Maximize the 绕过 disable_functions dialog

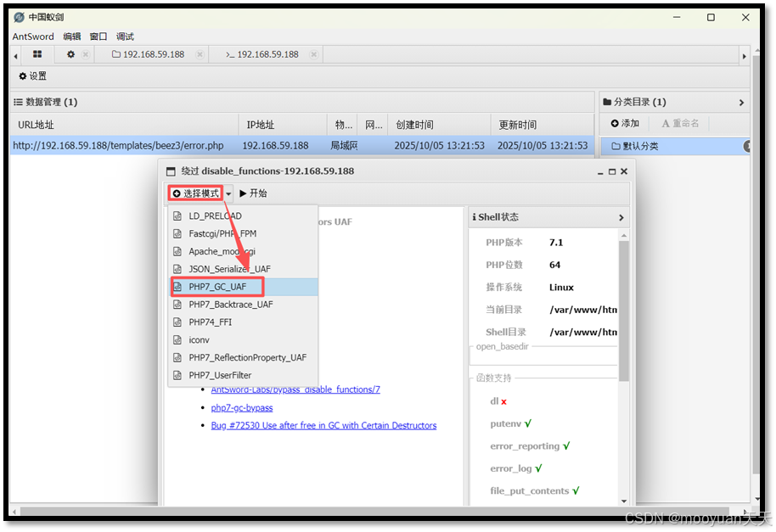tap(611, 171)
